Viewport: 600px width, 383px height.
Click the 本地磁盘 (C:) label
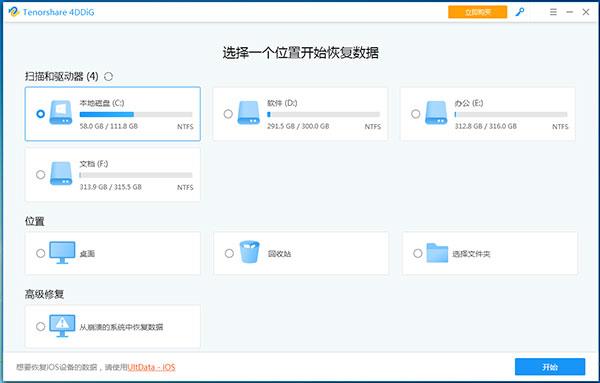(102, 103)
